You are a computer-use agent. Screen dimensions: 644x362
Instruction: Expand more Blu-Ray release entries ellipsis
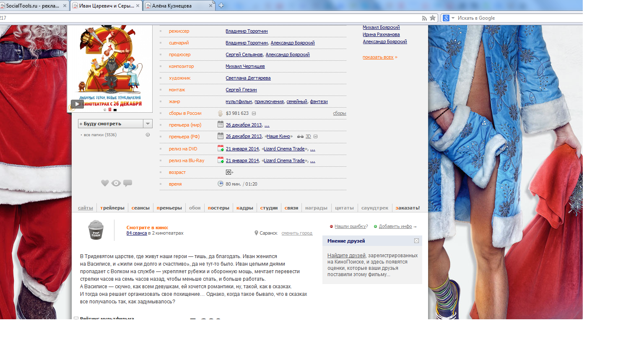[x=312, y=161]
